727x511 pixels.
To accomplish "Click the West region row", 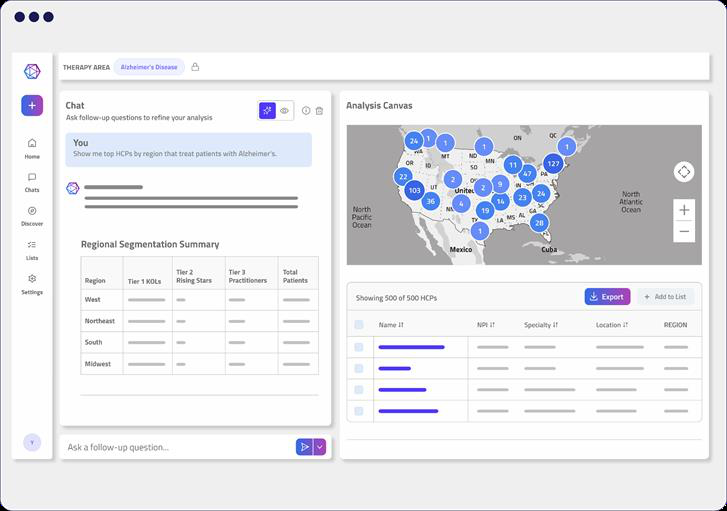I will pos(199,300).
